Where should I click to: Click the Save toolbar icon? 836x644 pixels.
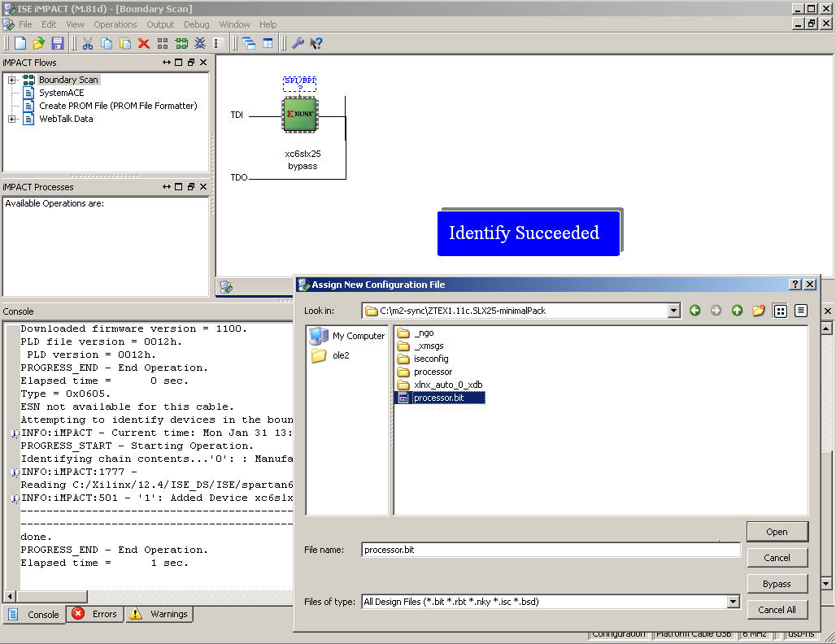click(x=57, y=43)
